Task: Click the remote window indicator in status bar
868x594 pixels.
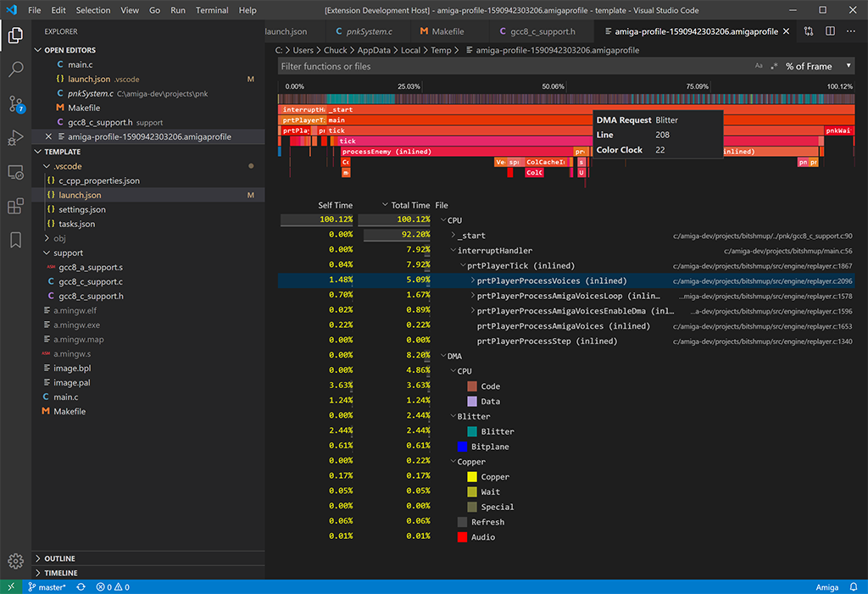Action: click(11, 587)
